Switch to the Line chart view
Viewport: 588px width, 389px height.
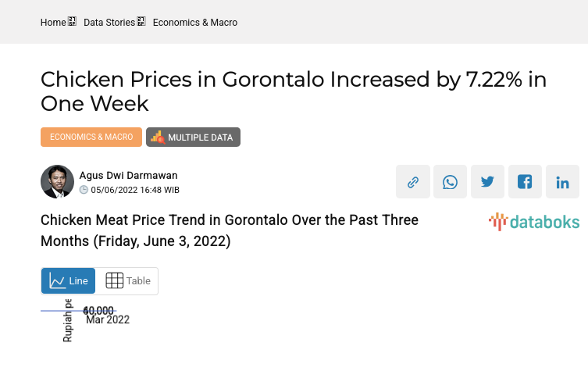pos(69,281)
